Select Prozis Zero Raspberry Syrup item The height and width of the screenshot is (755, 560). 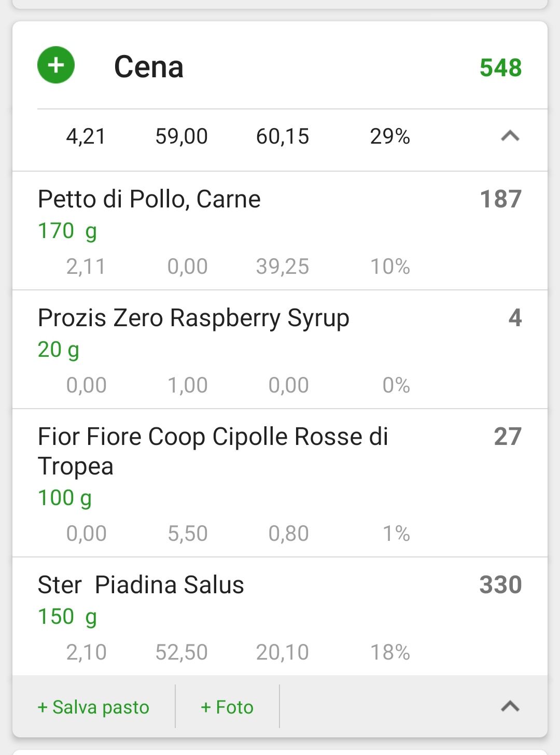pos(280,349)
